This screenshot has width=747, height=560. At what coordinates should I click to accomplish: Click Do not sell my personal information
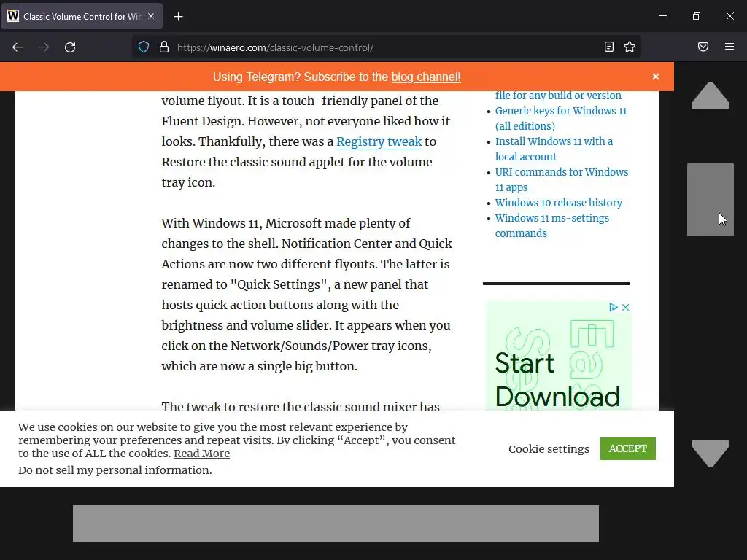[x=113, y=470]
